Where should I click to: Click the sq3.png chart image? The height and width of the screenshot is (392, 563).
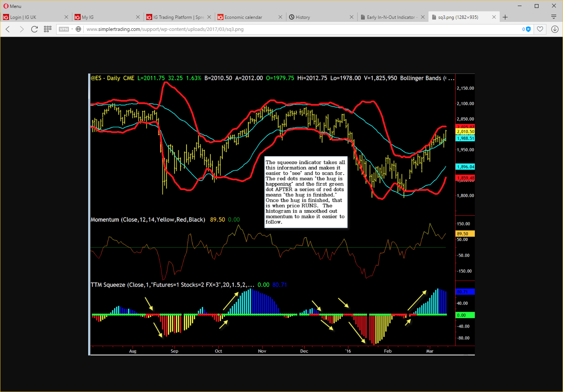[x=281, y=214]
